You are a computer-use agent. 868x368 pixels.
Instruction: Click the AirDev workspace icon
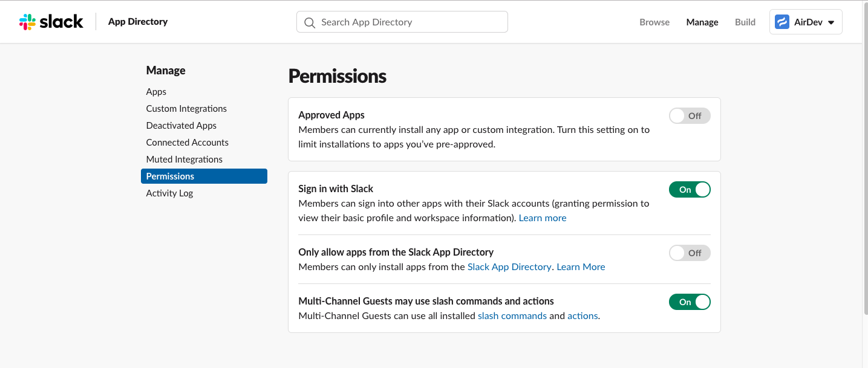coord(782,22)
